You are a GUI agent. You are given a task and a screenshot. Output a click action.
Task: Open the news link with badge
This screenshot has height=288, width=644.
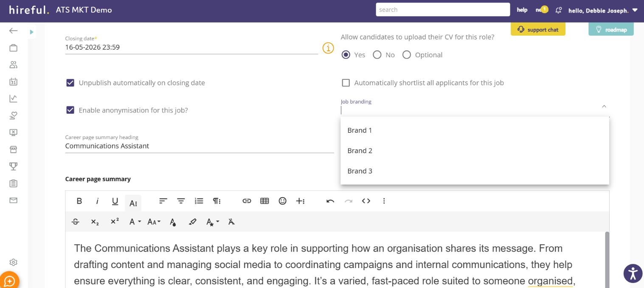[542, 10]
